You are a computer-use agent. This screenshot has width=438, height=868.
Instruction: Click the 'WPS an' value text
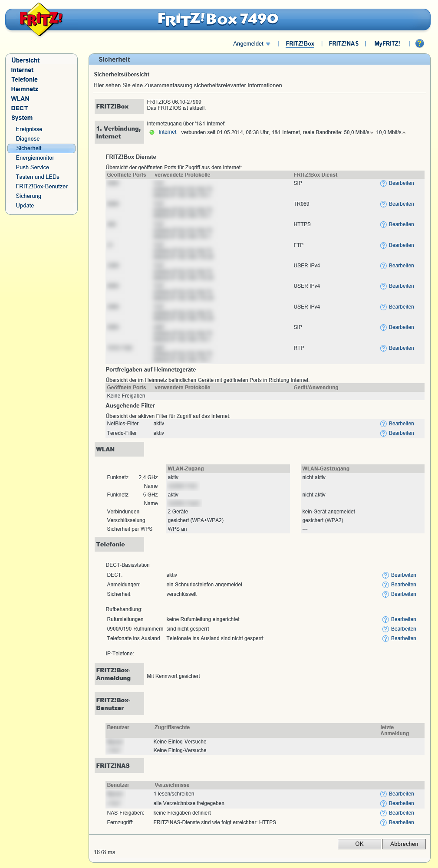tap(177, 529)
